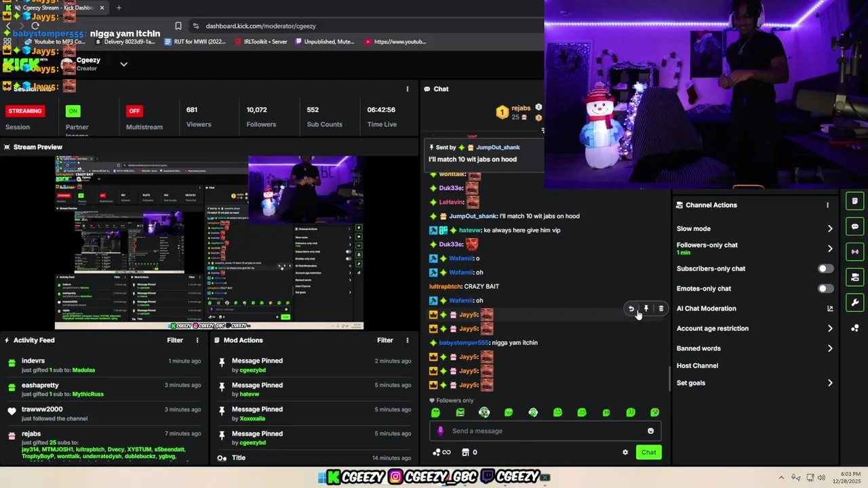
Task: Focus the Send a message field
Action: 545,431
